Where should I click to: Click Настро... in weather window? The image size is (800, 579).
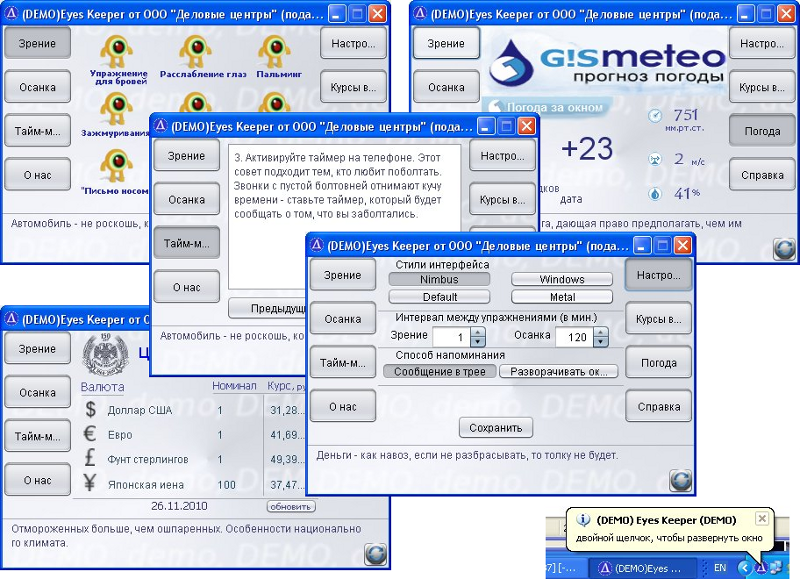(x=762, y=43)
